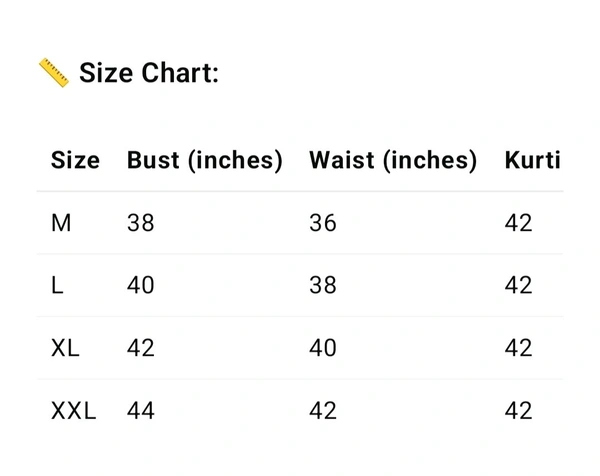Click the XL size row label

65,348
